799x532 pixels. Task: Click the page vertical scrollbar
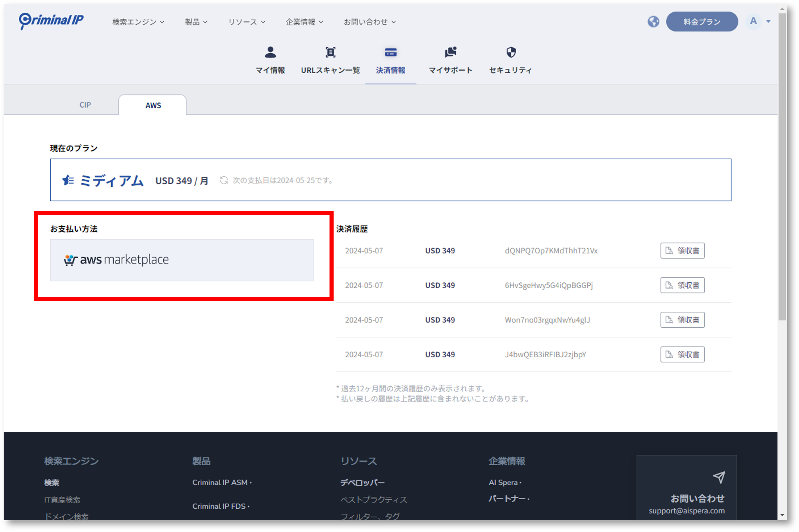782,168
